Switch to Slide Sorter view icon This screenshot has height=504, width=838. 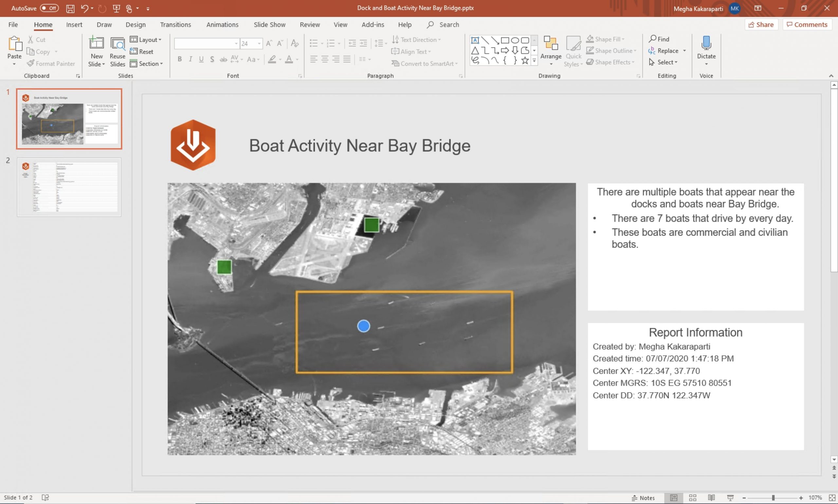click(693, 497)
